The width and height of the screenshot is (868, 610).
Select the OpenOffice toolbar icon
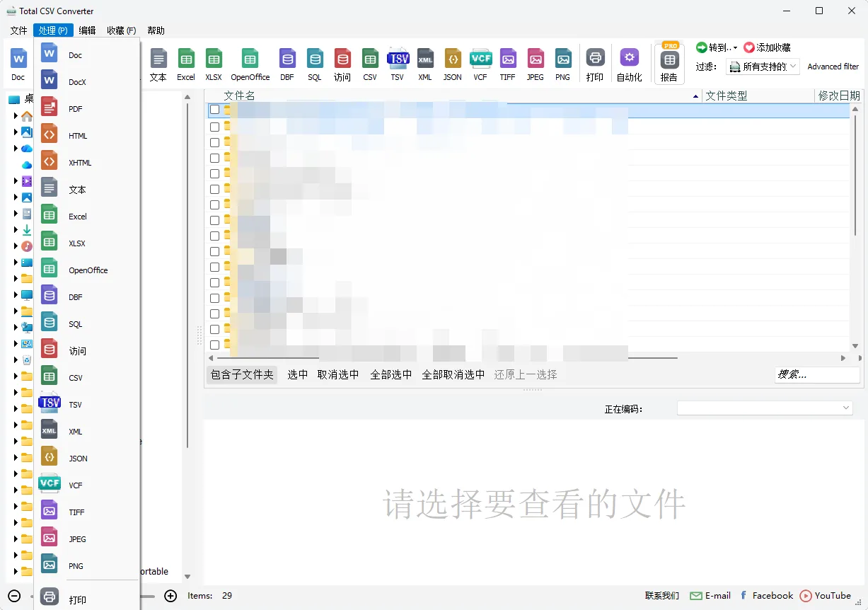[x=250, y=58]
